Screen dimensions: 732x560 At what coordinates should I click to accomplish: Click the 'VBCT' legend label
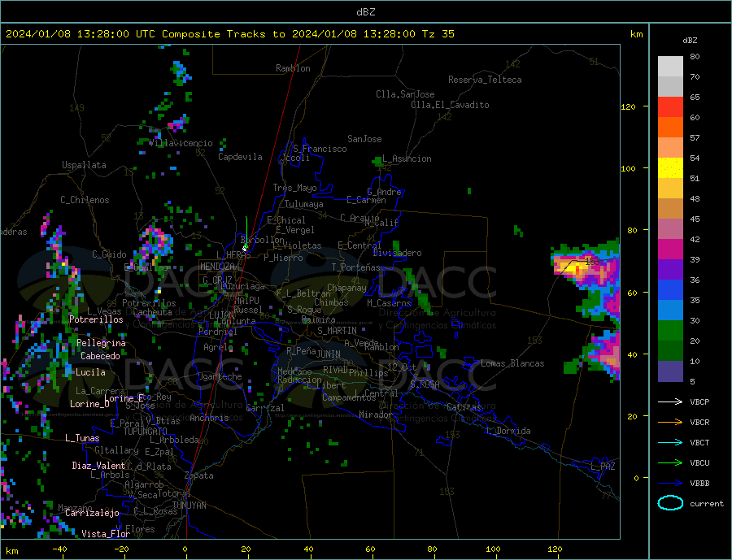[699, 442]
